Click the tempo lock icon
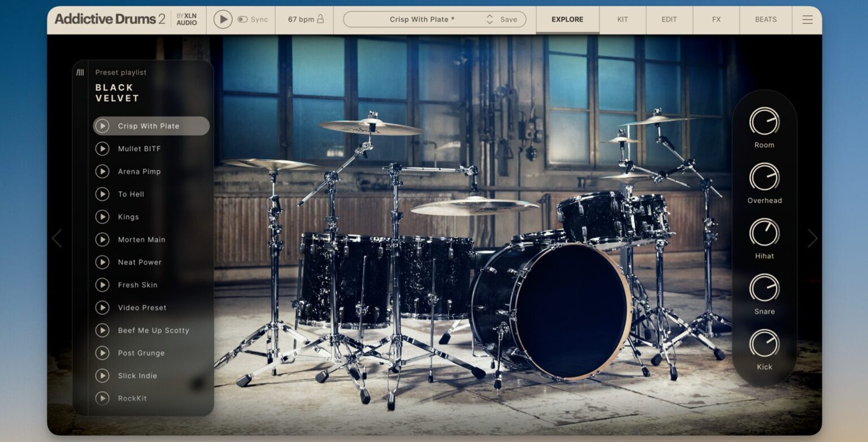This screenshot has width=868, height=442. (x=320, y=19)
